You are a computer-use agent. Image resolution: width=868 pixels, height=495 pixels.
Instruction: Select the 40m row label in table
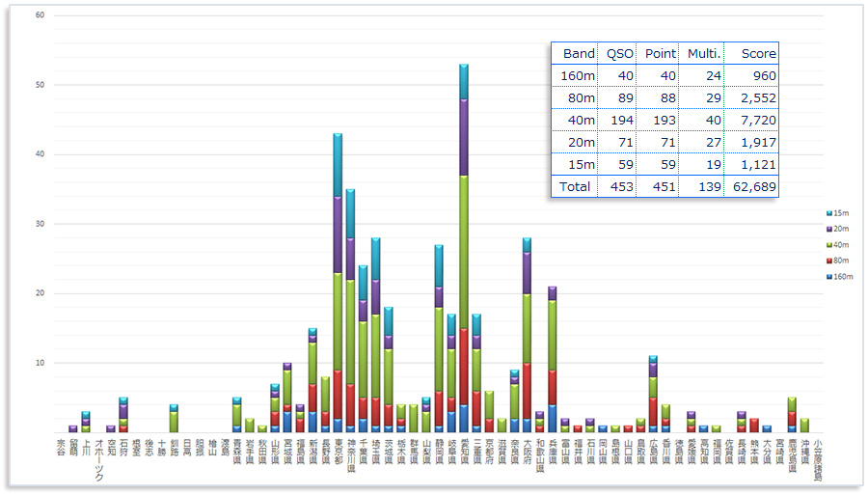coord(581,121)
